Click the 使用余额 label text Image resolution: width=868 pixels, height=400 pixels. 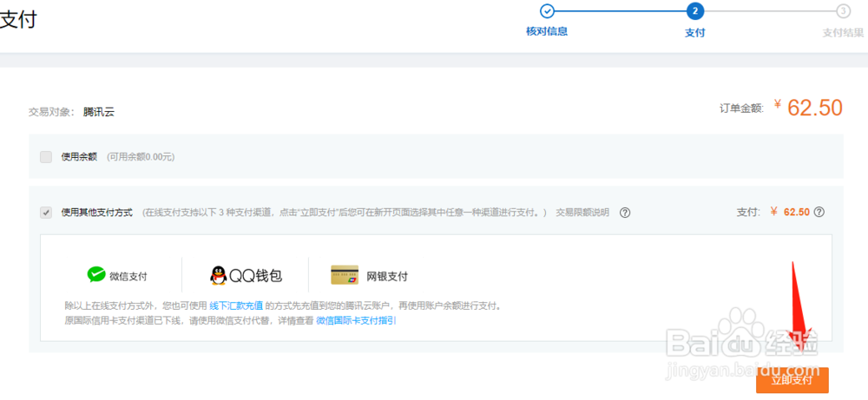[79, 157]
